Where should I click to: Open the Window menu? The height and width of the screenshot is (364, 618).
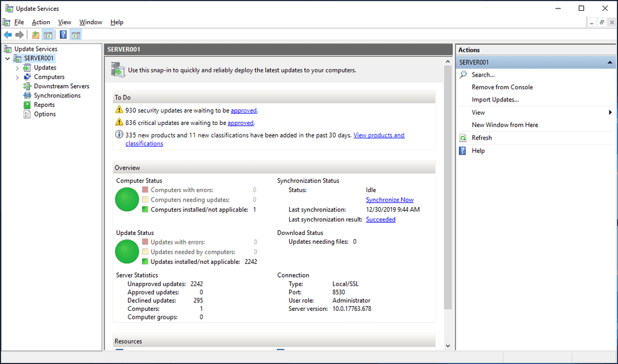tap(91, 22)
